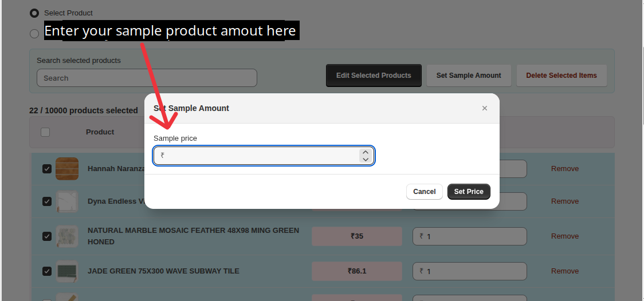Click the Set Price button
The width and height of the screenshot is (644, 301).
pos(469,192)
